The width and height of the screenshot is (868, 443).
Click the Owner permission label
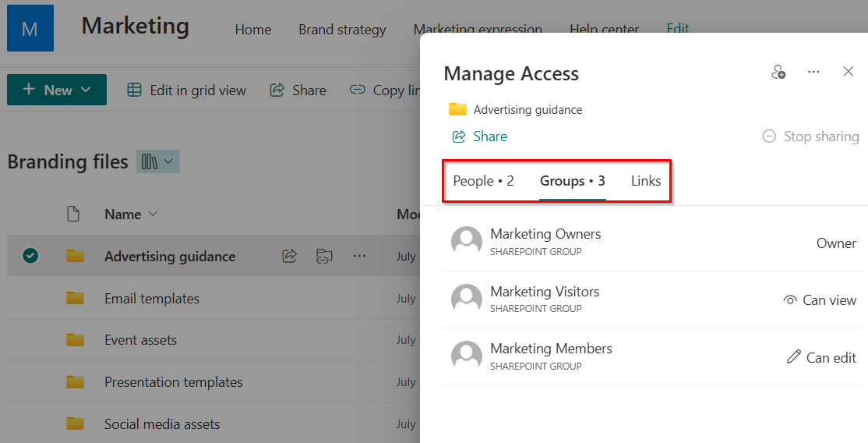click(x=836, y=243)
